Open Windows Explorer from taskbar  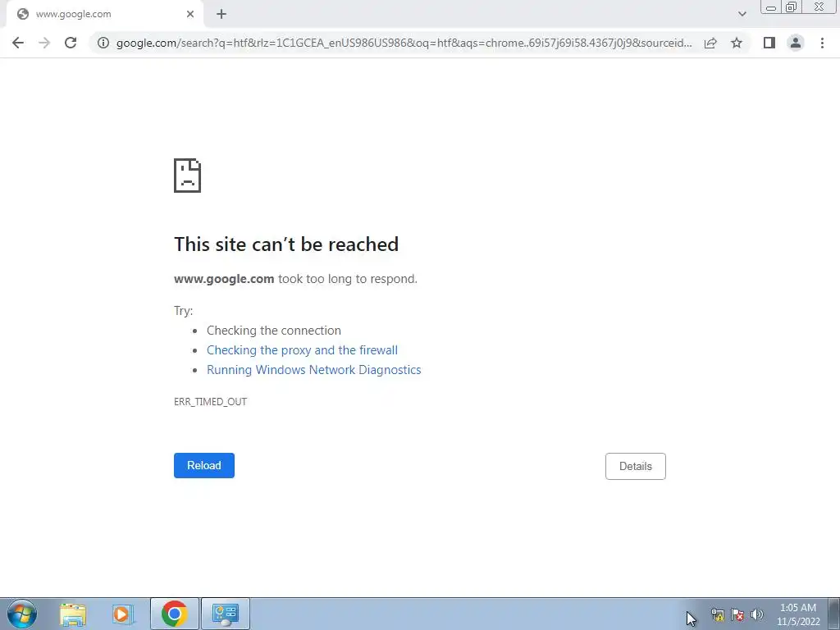[x=72, y=614]
